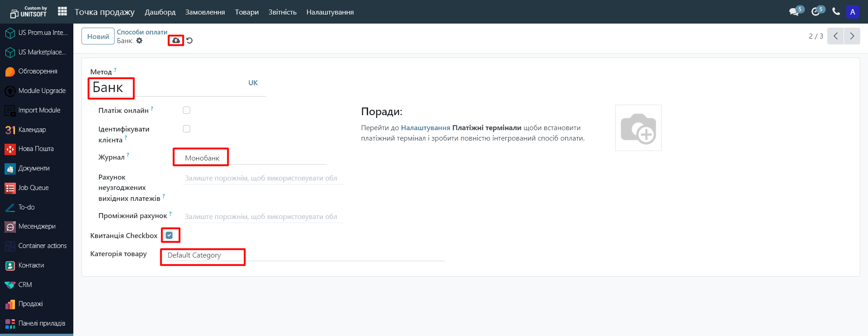The image size is (868, 336).
Task: Open the Проміжний рахунок dropdown field
Action: (263, 217)
